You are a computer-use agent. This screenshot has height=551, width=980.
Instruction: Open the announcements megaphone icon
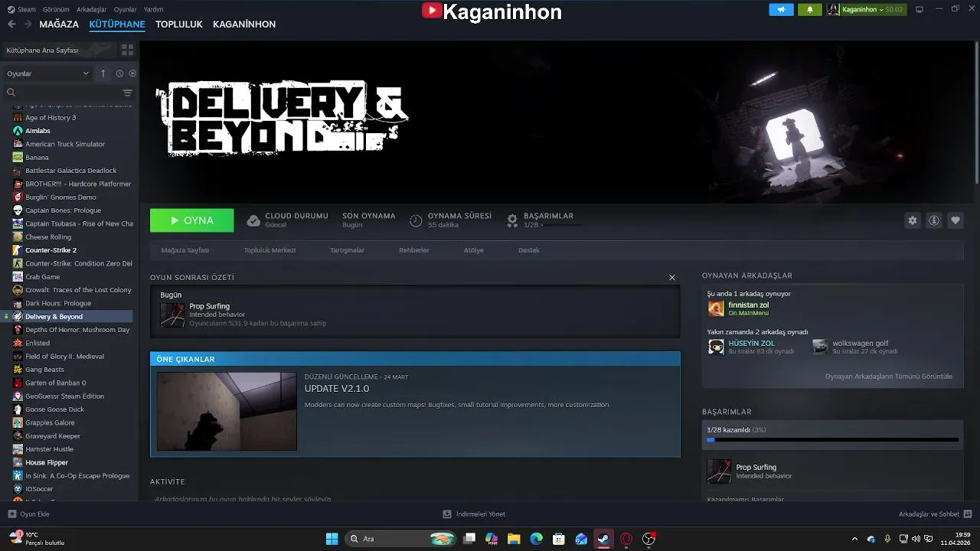coord(781,9)
